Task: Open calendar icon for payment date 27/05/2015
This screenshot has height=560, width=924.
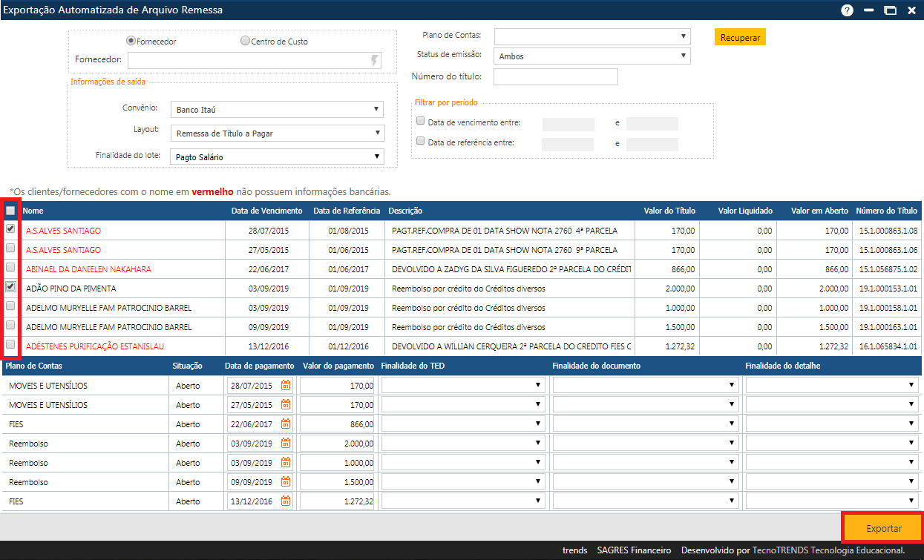Action: tap(286, 405)
